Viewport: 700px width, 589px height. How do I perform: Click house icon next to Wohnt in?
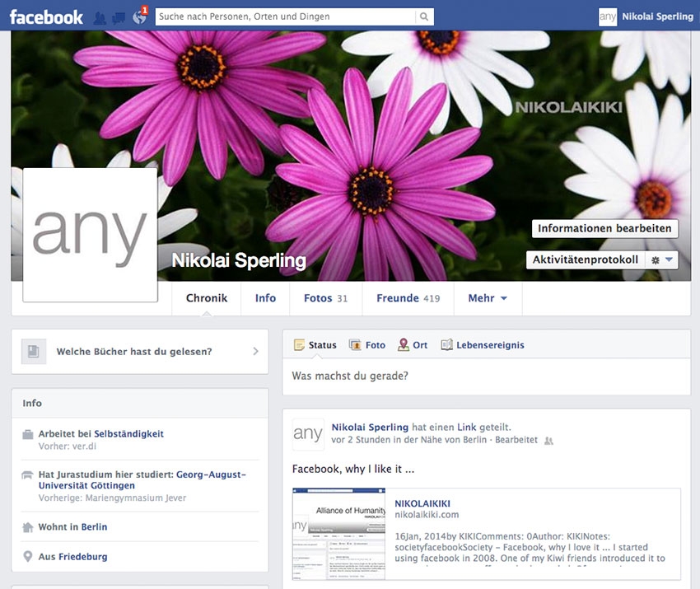(28, 527)
